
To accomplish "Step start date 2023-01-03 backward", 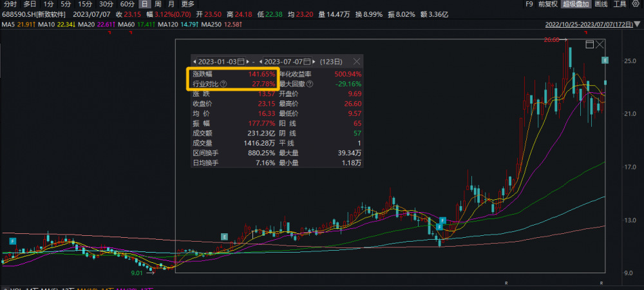I will click(194, 62).
